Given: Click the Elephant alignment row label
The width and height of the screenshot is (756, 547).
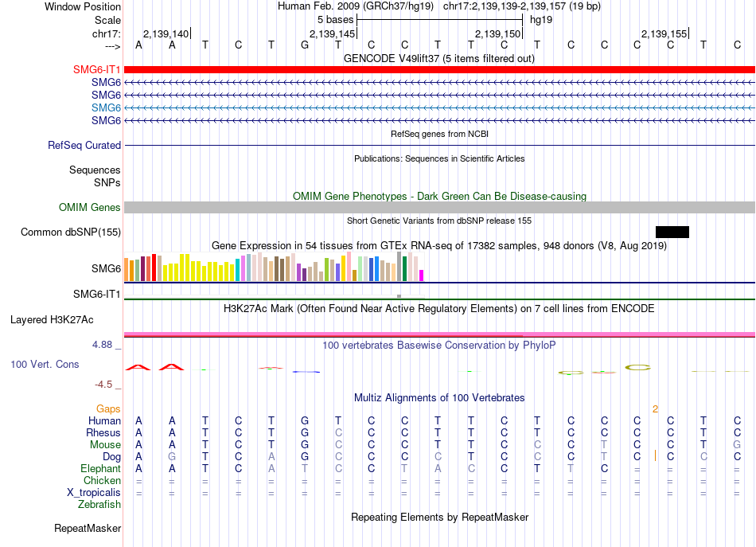Looking at the screenshot, I should point(101,468).
